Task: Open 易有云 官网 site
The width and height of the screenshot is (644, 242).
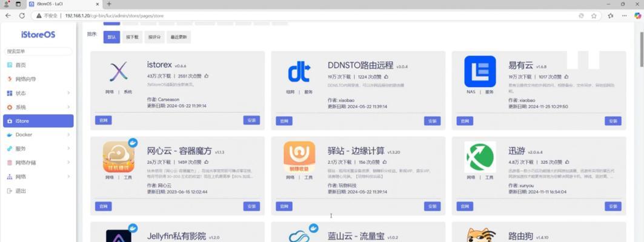Action: (465, 121)
